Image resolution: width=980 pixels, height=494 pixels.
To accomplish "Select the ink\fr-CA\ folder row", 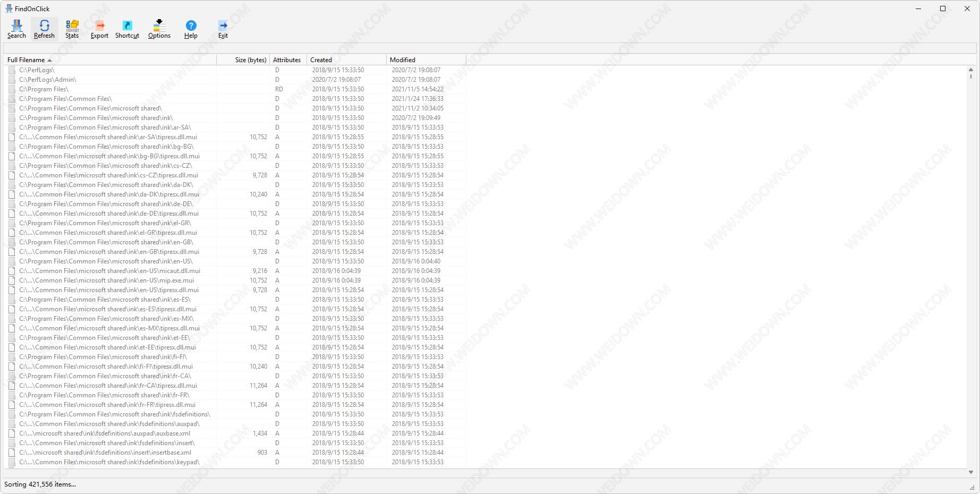I will tap(235, 376).
